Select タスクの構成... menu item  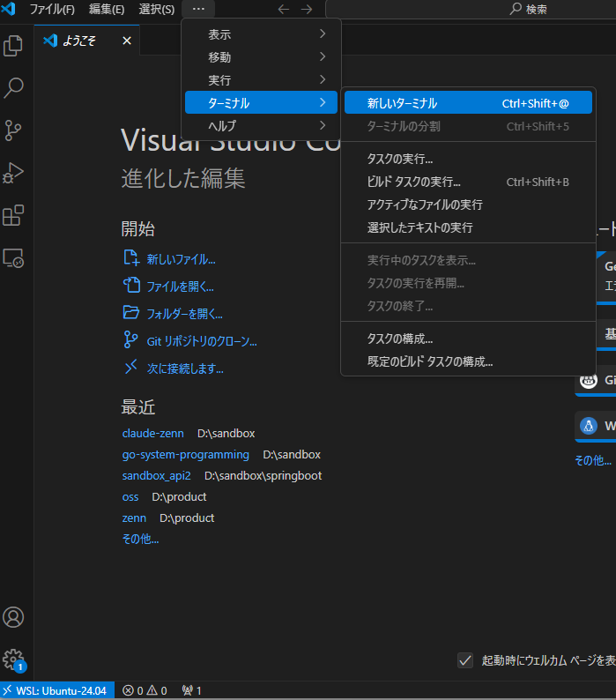pos(468,339)
